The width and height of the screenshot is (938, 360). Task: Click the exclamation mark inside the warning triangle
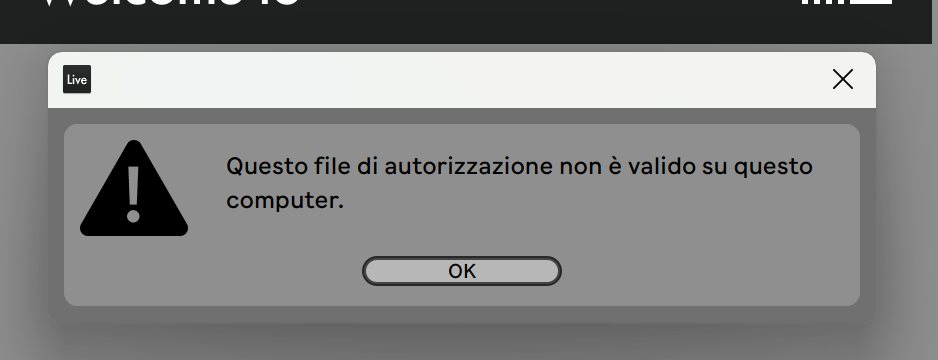coord(133,194)
